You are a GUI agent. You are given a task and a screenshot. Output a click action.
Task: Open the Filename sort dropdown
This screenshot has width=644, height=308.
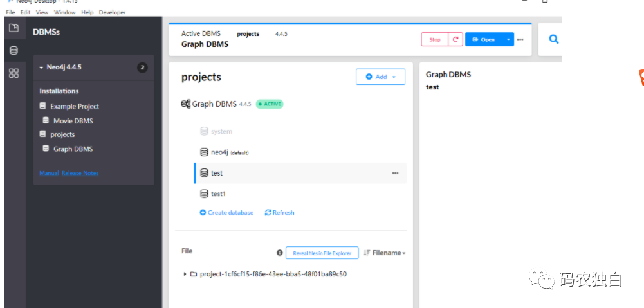385,253
